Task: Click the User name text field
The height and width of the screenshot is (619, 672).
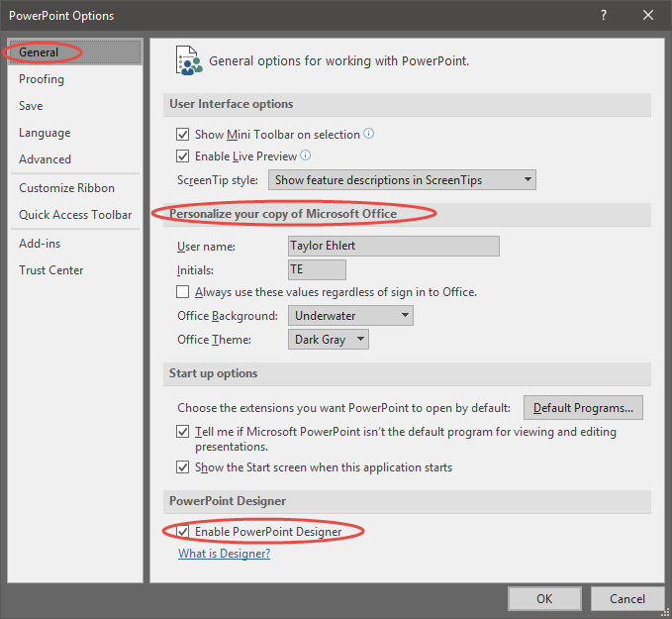Action: (x=394, y=246)
